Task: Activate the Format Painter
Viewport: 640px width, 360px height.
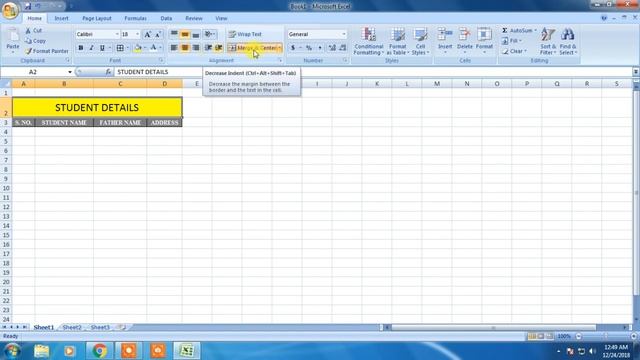Action: click(47, 51)
